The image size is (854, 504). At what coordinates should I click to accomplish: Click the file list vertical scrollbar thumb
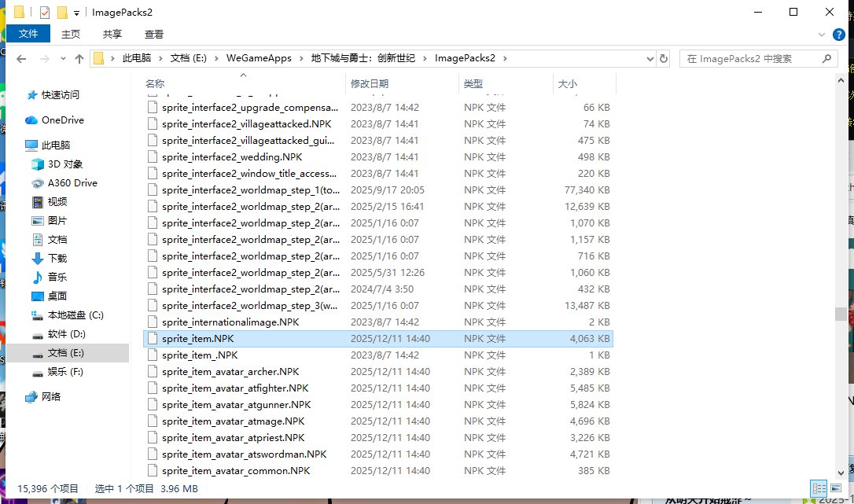(x=841, y=314)
